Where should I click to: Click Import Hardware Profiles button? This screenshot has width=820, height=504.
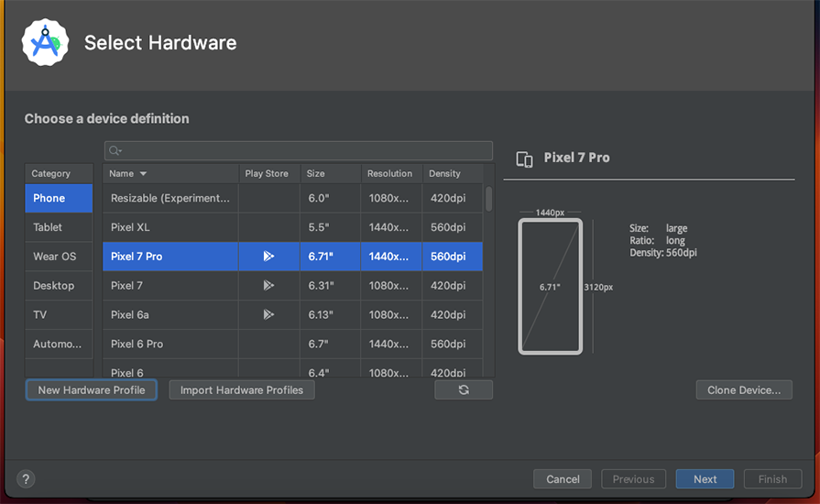coord(242,390)
